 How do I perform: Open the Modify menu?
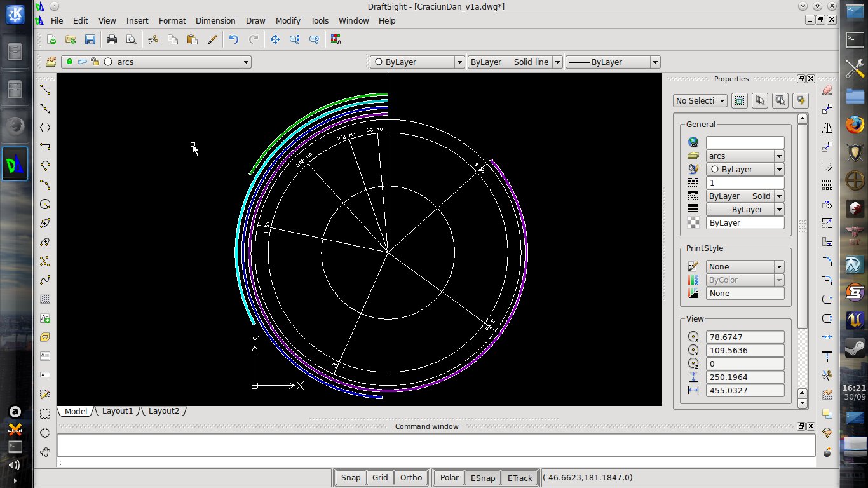click(x=288, y=20)
